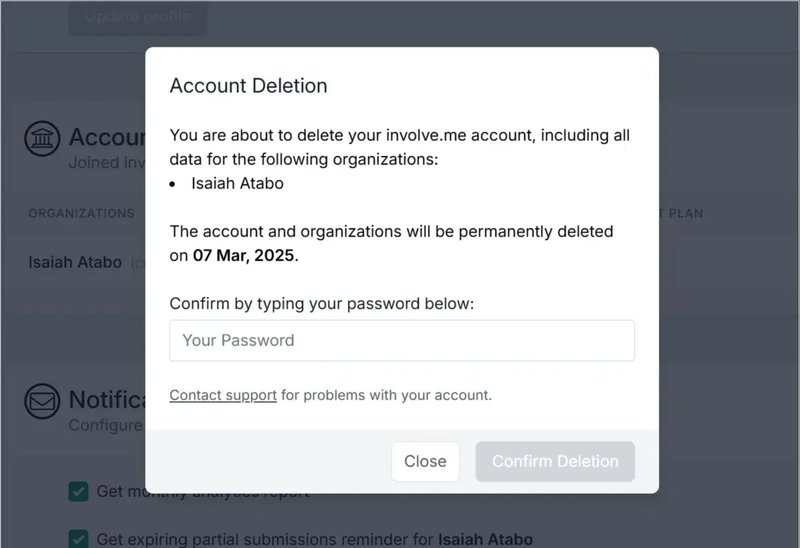Open the Contact support link

pos(223,395)
